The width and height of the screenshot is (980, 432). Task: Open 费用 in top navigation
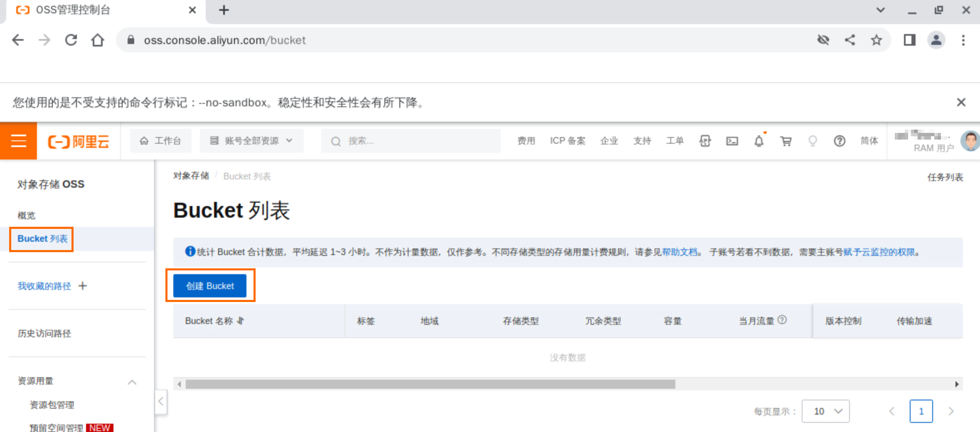526,141
